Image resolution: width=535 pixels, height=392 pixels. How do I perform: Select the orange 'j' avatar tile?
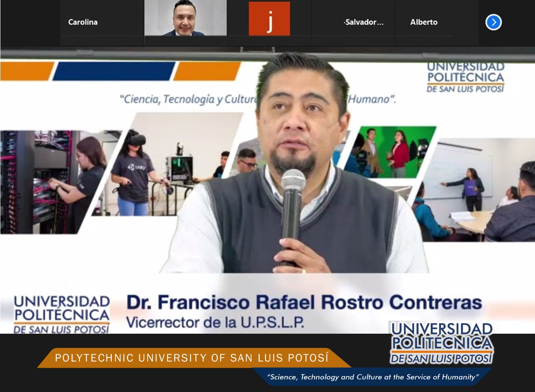[x=269, y=18]
